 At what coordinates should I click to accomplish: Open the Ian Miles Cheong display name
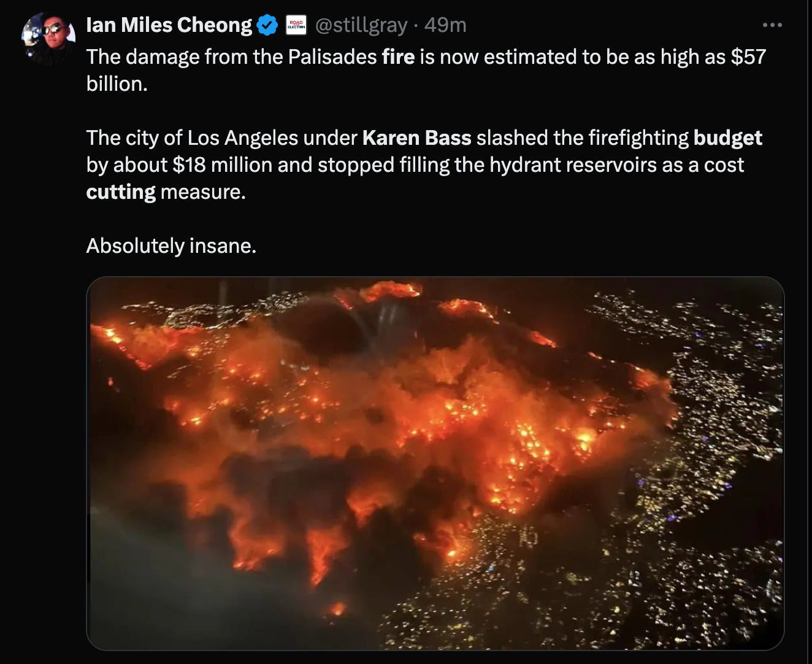169,25
